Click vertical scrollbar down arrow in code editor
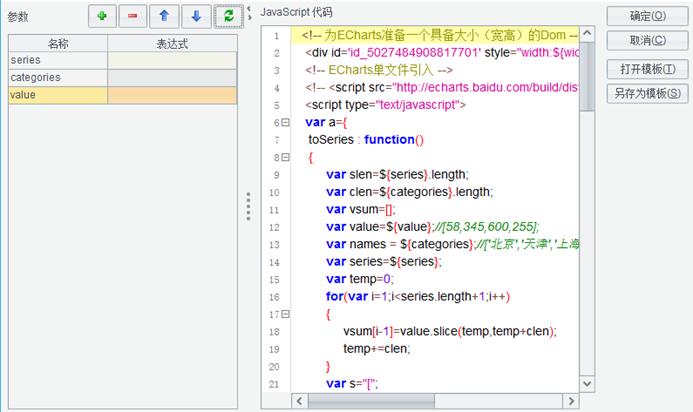693x412 pixels. point(587,383)
